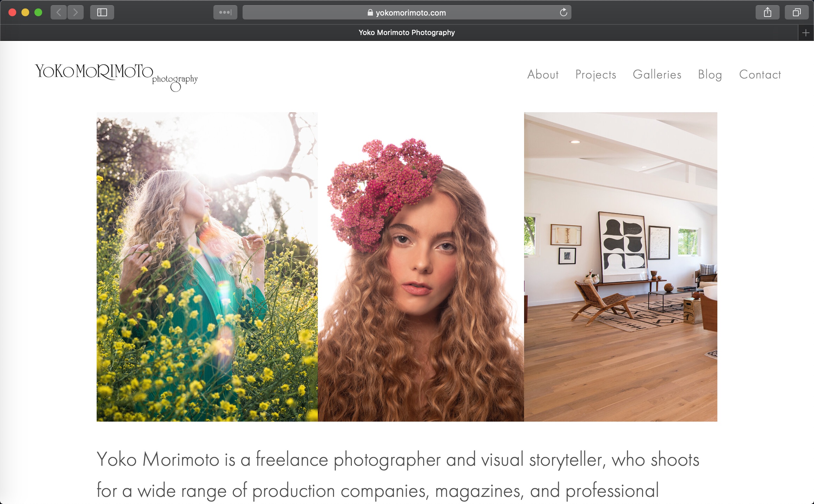The image size is (814, 504).
Task: Show all tabs overview icon
Action: 796,13
